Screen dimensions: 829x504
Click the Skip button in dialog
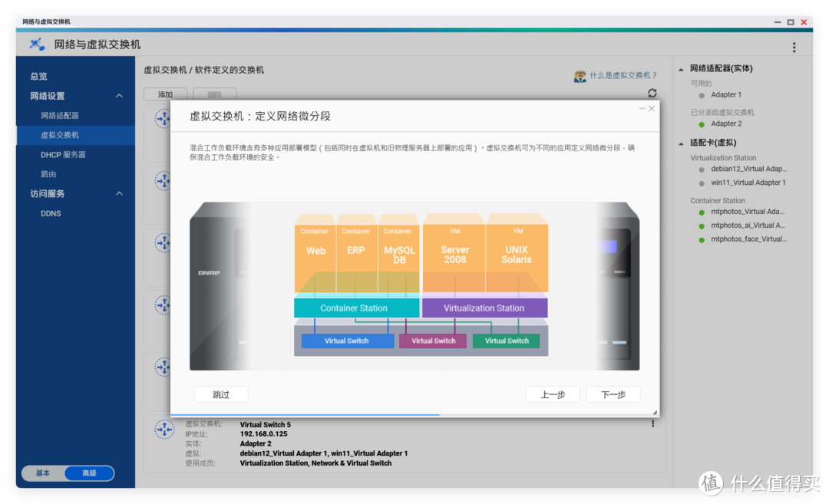(x=221, y=394)
